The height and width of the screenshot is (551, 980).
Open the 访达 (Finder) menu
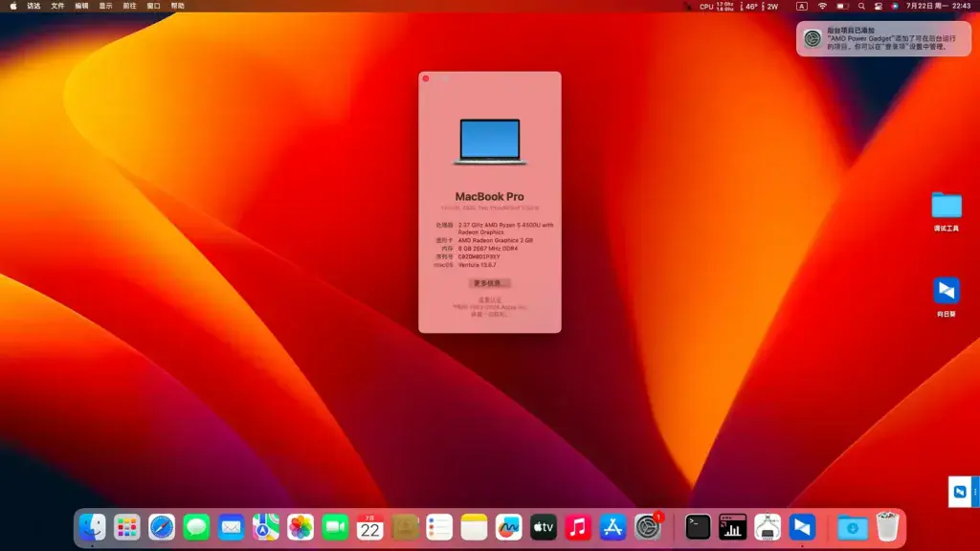[33, 7]
